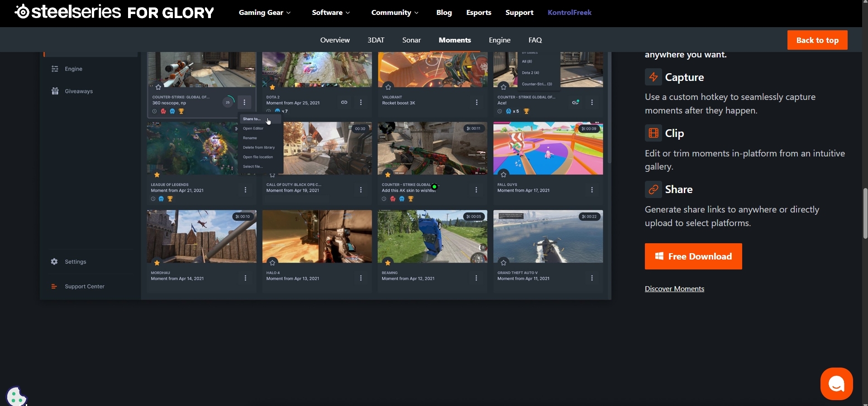Select the Engine tab in sub-navigation
Image resolution: width=868 pixels, height=406 pixels.
pyautogui.click(x=500, y=40)
